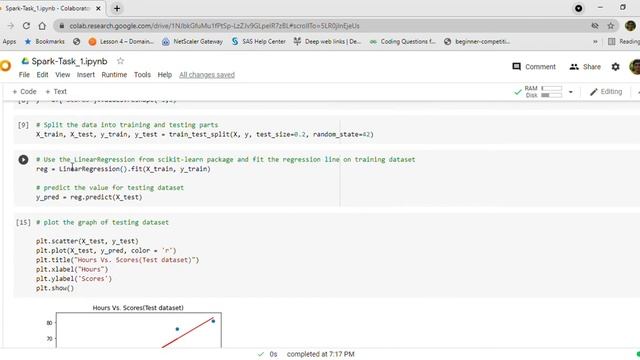The width and height of the screenshot is (640, 360).
Task: Click the plt.show() line
Action: point(55,288)
